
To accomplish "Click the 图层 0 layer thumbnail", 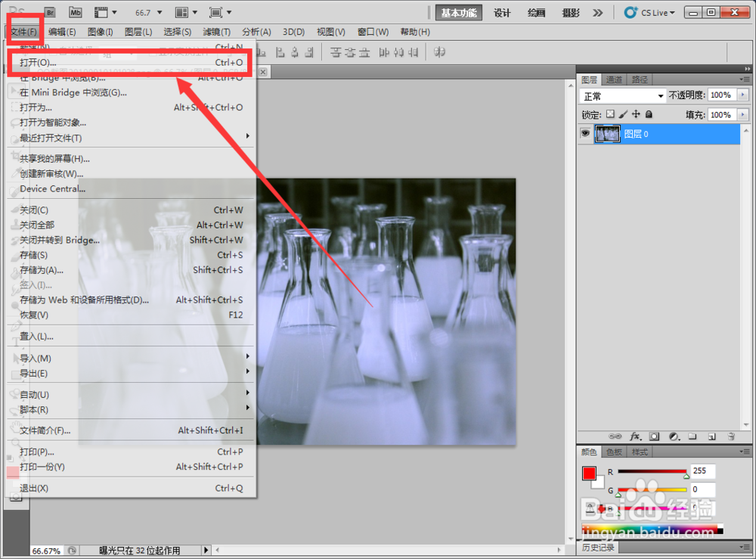I will pyautogui.click(x=608, y=133).
